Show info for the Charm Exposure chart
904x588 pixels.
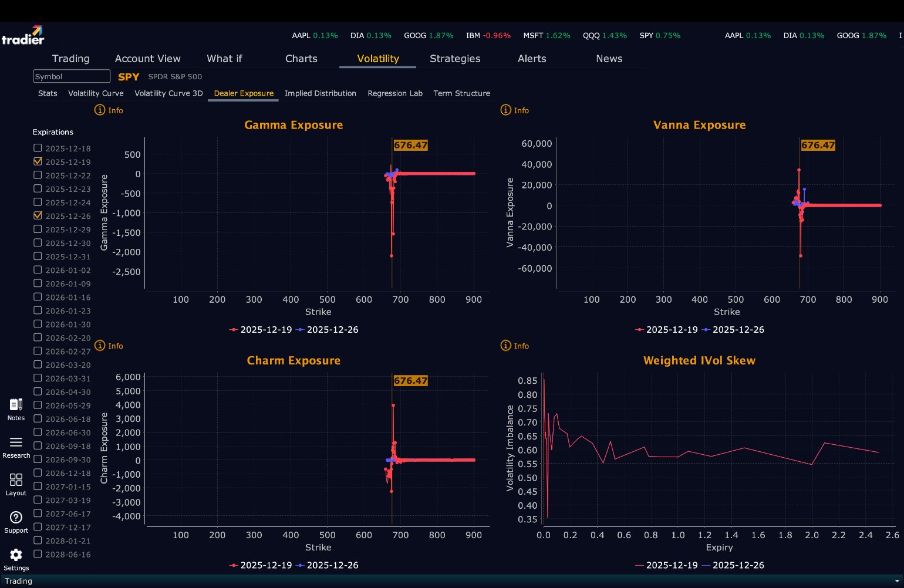click(109, 346)
